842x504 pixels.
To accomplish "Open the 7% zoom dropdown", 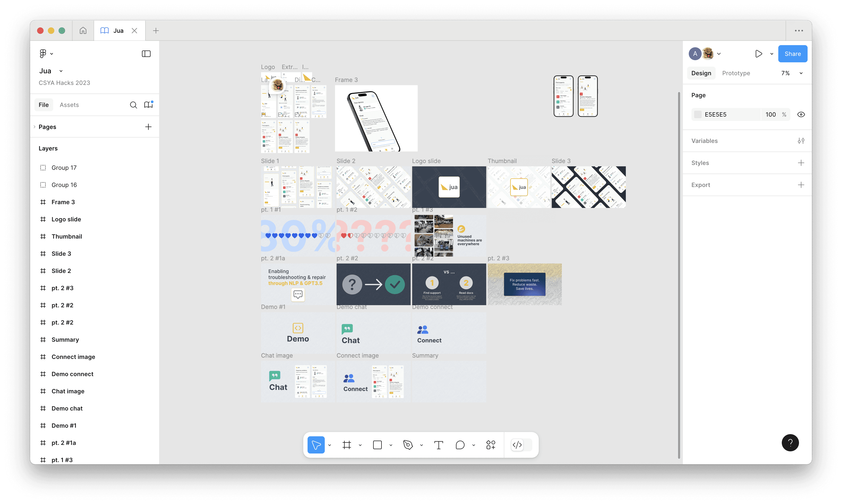I will pyautogui.click(x=792, y=73).
